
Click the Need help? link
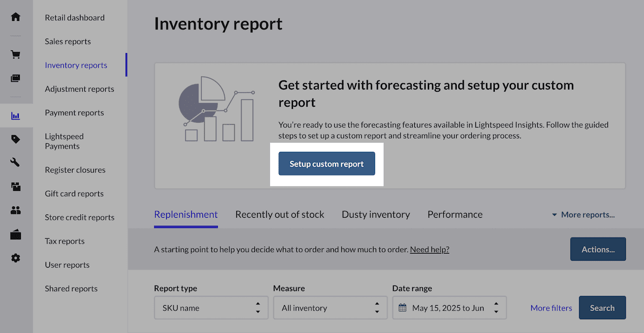429,249
